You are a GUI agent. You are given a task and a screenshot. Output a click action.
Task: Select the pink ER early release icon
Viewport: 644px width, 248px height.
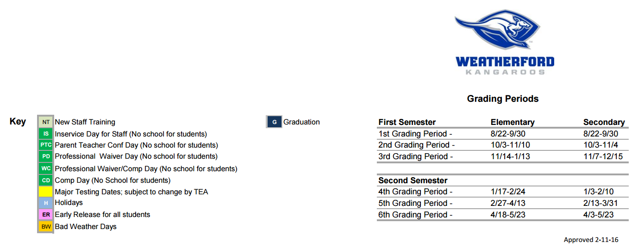point(46,215)
